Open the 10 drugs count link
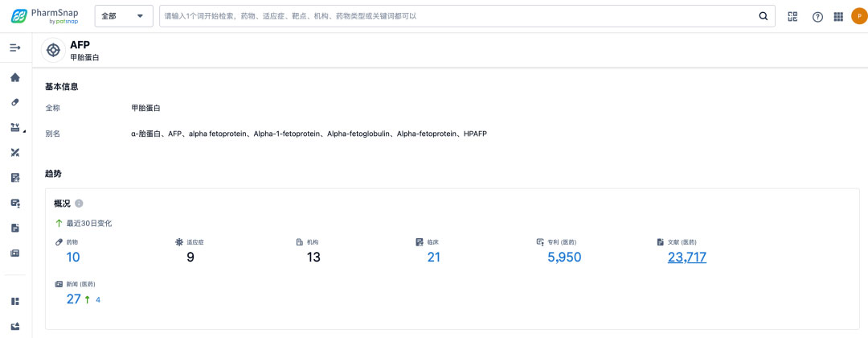The height and width of the screenshot is (338, 868). tap(73, 258)
